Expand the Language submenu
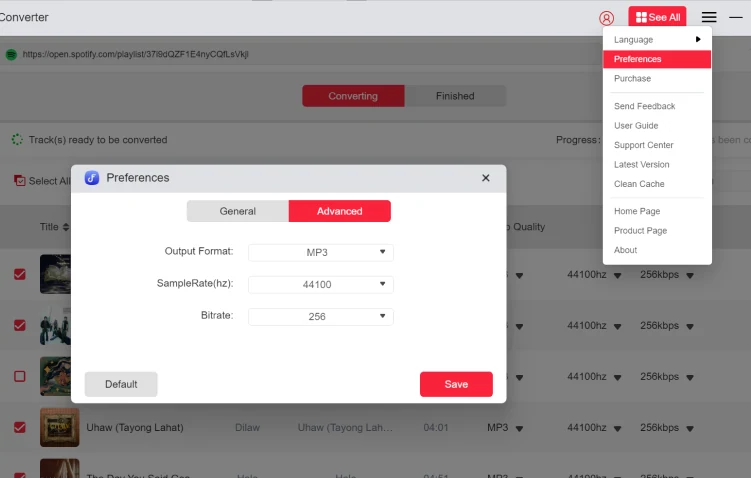 (657, 40)
